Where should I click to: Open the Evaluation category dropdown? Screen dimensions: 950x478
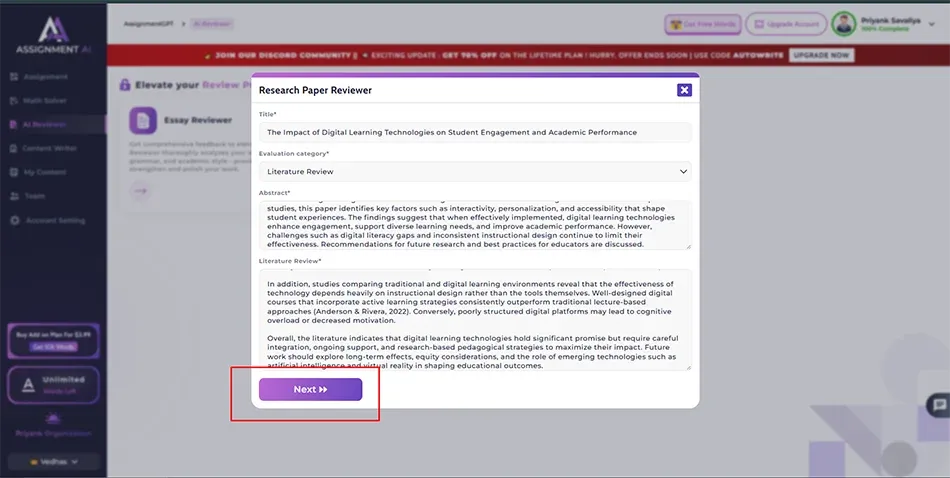click(475, 171)
